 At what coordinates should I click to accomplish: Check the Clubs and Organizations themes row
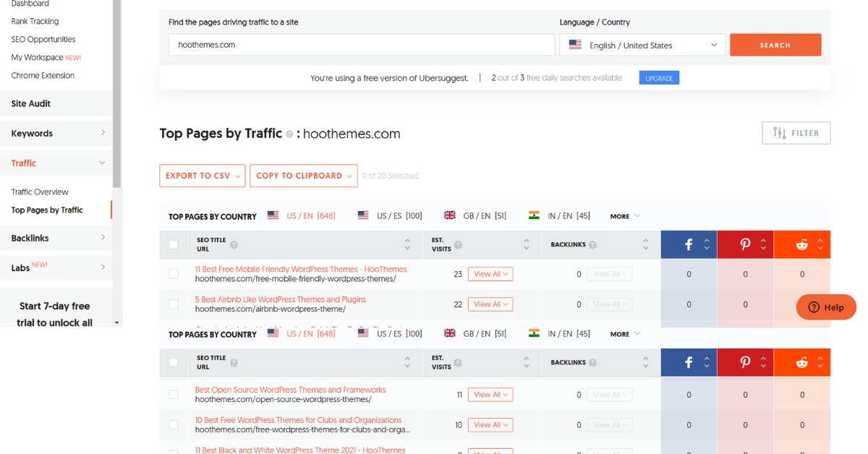174,424
